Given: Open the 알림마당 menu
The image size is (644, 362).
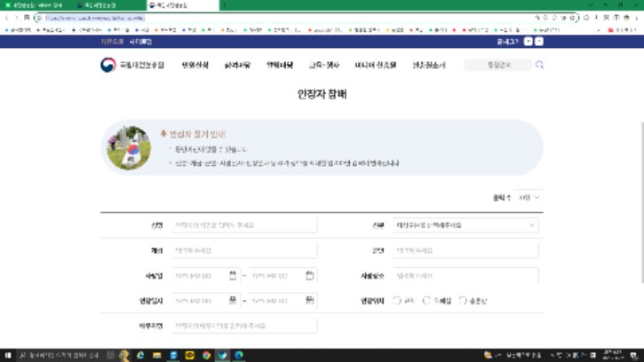Looking at the screenshot, I should click(278, 65).
